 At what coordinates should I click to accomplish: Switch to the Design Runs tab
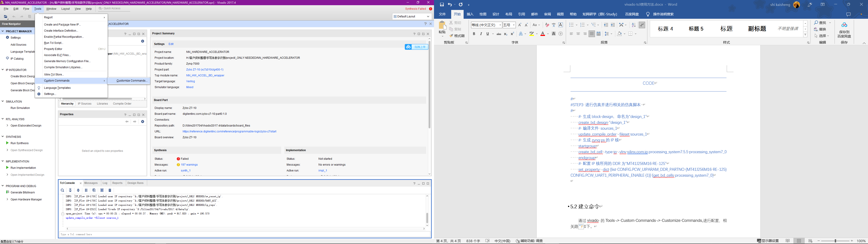click(x=135, y=183)
